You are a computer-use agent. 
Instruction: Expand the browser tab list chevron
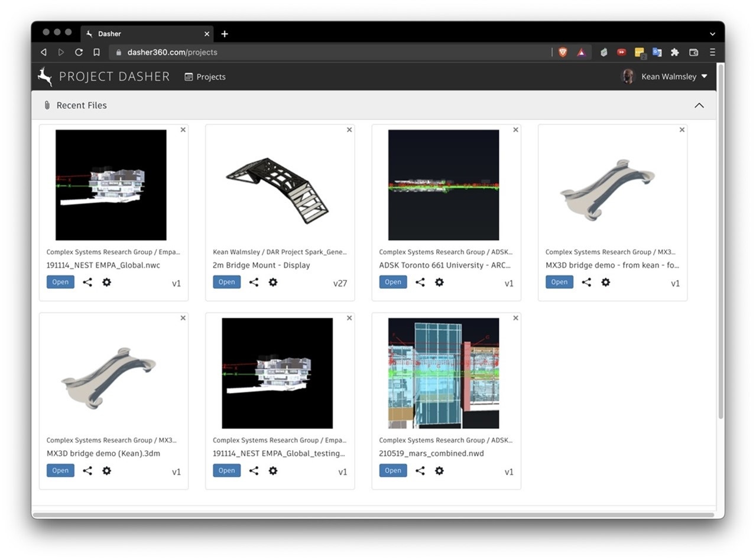712,34
